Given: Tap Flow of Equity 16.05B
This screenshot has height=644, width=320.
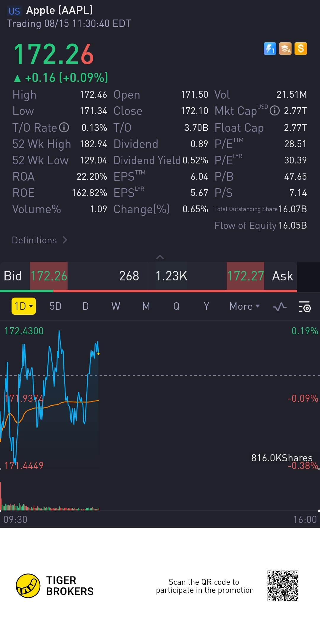Looking at the screenshot, I should 293,225.
